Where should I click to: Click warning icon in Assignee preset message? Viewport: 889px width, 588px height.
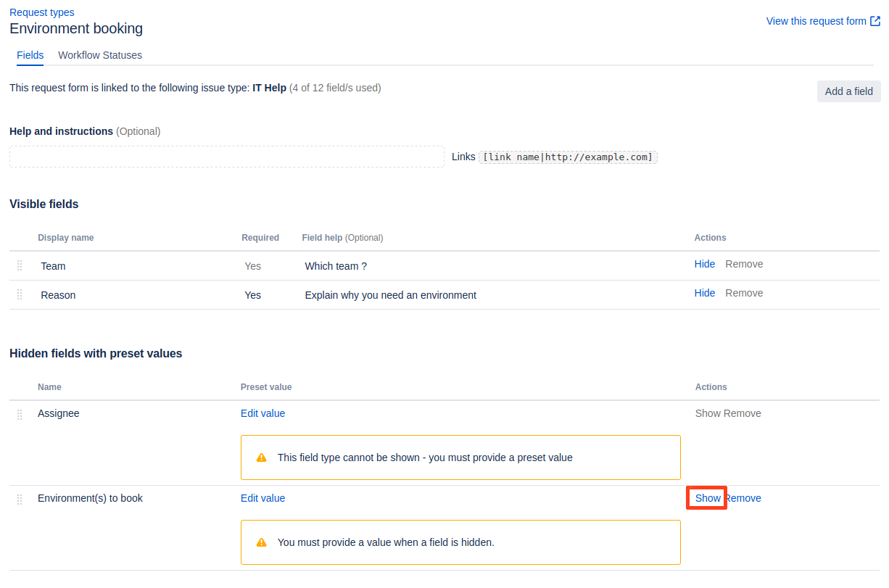click(x=261, y=457)
